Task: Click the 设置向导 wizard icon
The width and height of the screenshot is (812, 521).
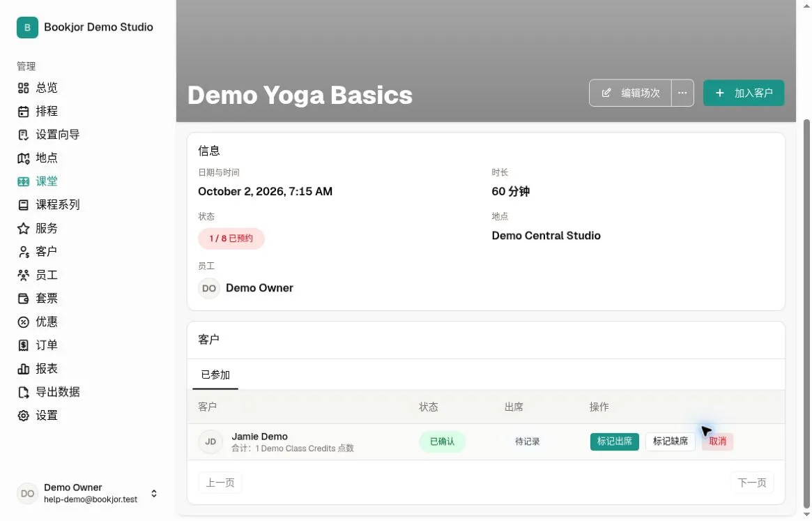Action: click(23, 135)
